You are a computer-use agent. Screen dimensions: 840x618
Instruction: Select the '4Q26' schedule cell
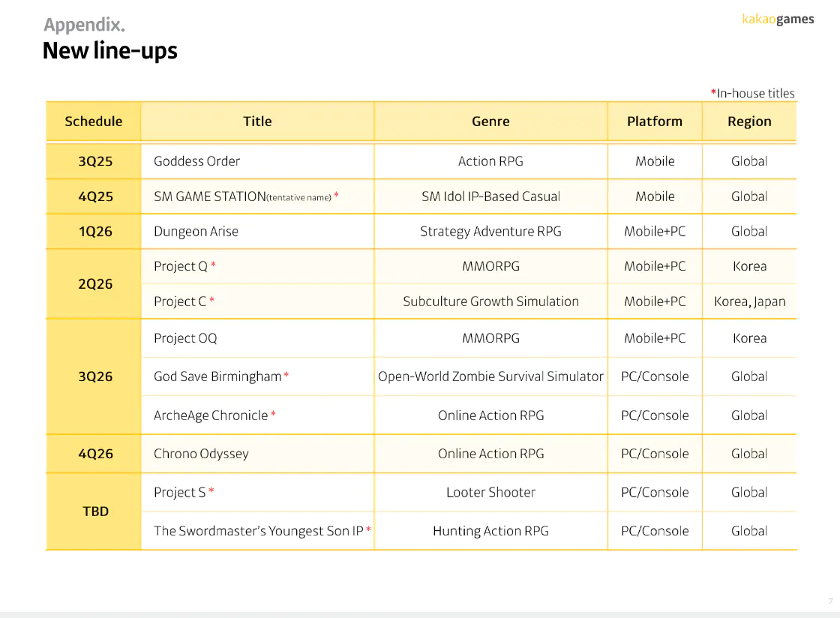point(94,454)
